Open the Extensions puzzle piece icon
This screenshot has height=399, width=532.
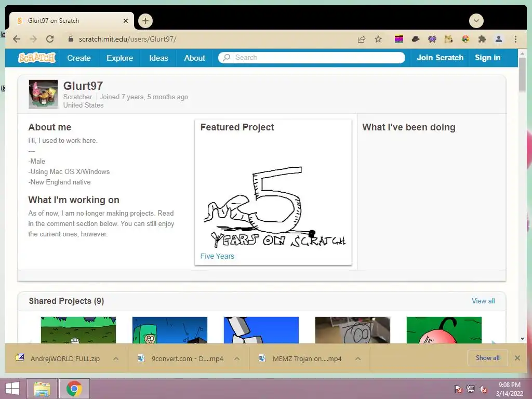482,39
